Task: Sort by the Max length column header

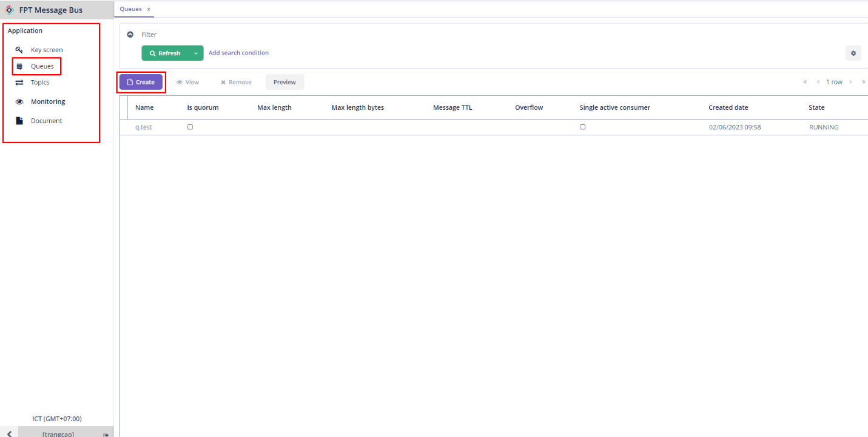Action: tap(274, 107)
